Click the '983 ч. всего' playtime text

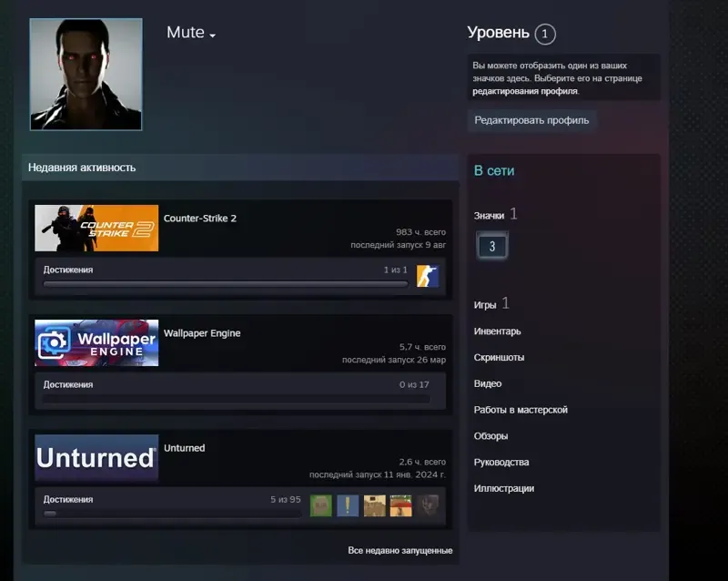point(420,232)
